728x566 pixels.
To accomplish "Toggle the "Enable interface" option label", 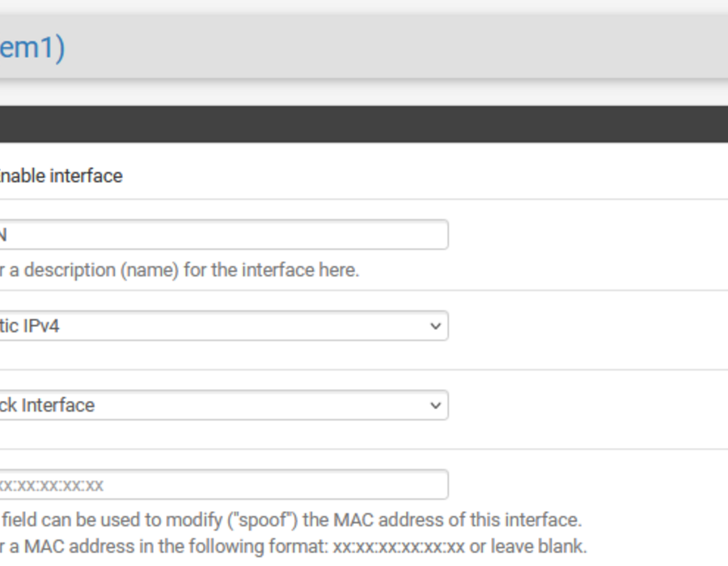I will pos(61,176).
